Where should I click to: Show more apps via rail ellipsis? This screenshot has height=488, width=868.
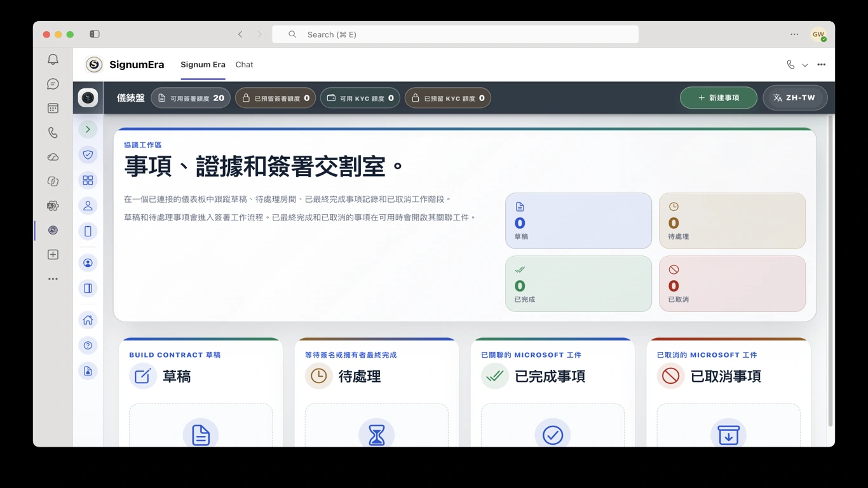[53, 279]
